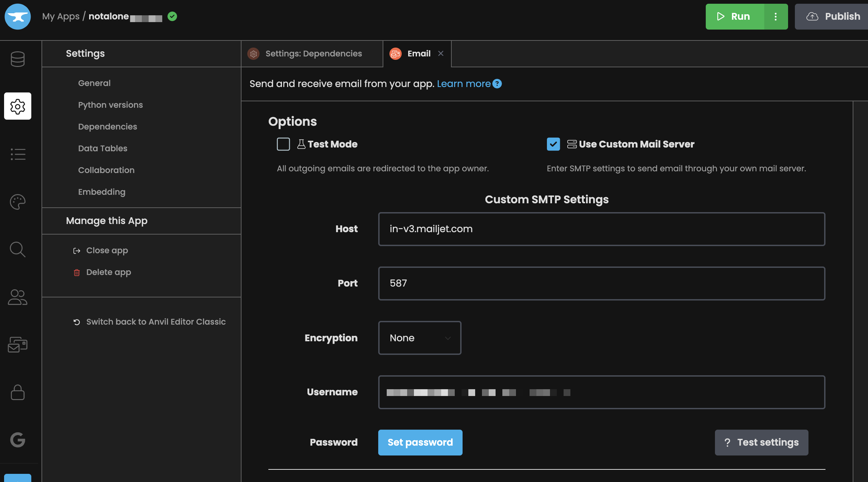
Task: Click the Custom Mail Server icon
Action: pyautogui.click(x=572, y=144)
